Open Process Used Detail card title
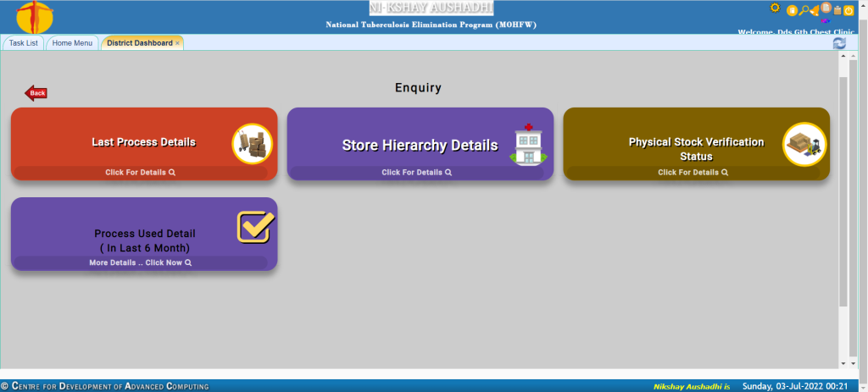868x392 pixels. click(x=145, y=241)
